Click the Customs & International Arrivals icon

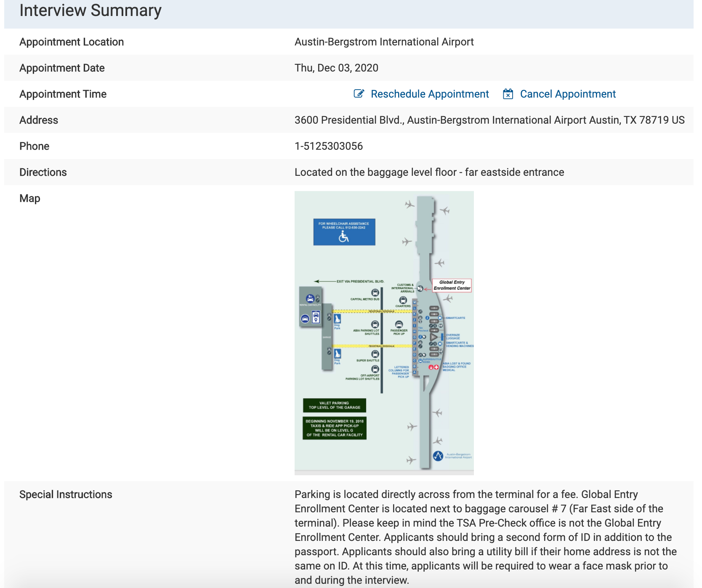coord(420,289)
